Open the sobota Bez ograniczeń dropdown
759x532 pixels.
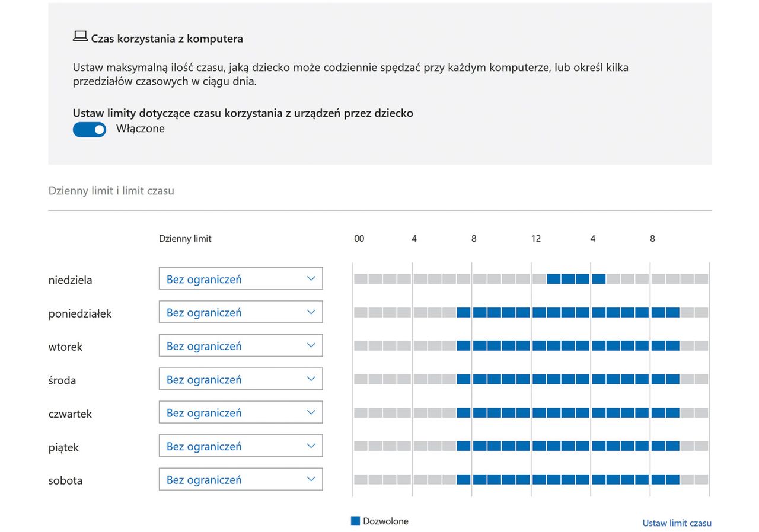coord(241,479)
